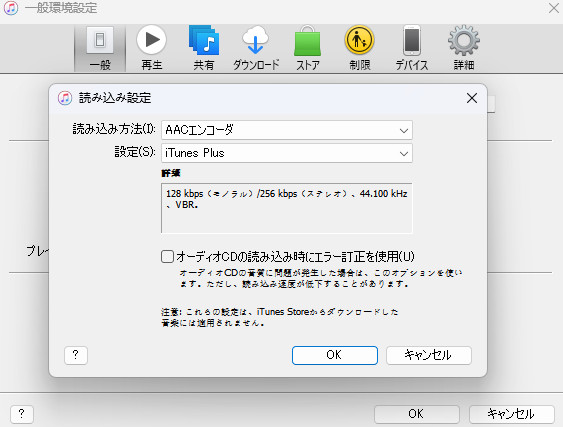Open the 制限 (Restrictions) preferences tab
Image resolution: width=563 pixels, height=427 pixels.
click(359, 48)
